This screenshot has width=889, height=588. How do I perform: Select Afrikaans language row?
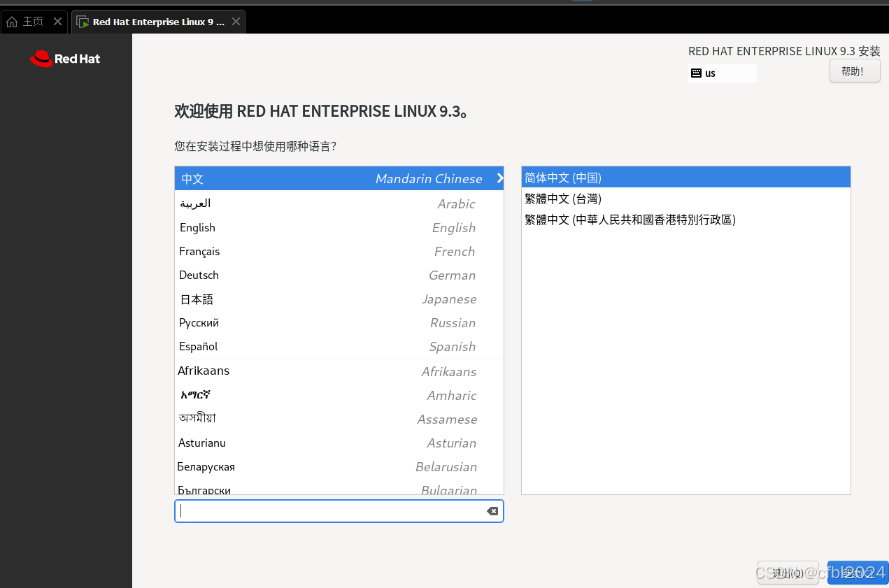[x=339, y=371]
